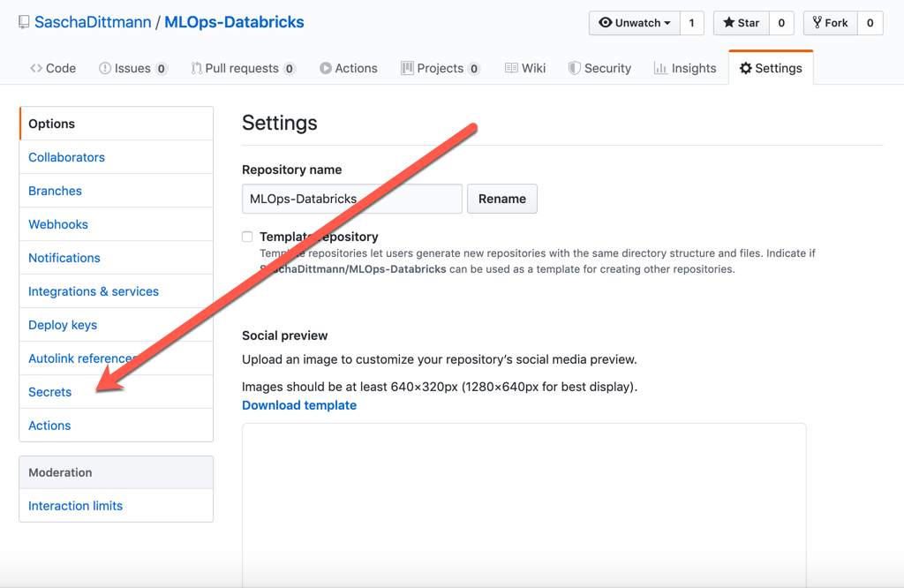The height and width of the screenshot is (588, 904).
Task: Fork the repository with the Fork button
Action: (830, 23)
